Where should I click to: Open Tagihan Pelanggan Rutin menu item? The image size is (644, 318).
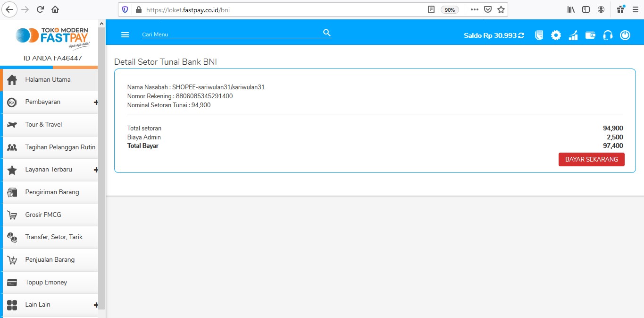[x=49, y=147]
